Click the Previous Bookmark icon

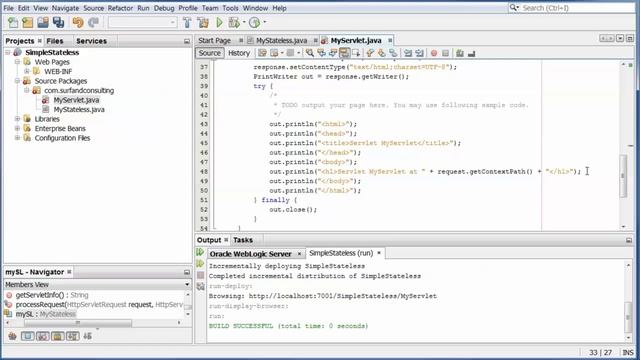pyautogui.click(x=370, y=53)
